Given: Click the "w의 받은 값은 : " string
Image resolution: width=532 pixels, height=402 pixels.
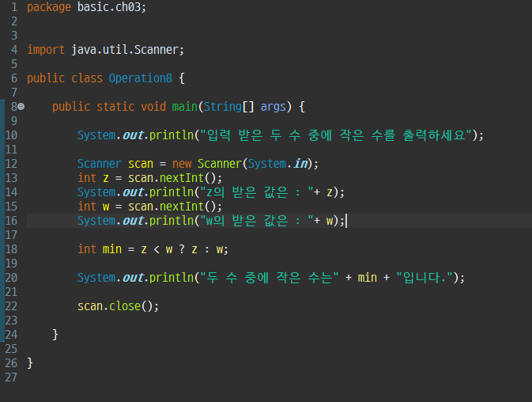Looking at the screenshot, I should [x=256, y=221].
